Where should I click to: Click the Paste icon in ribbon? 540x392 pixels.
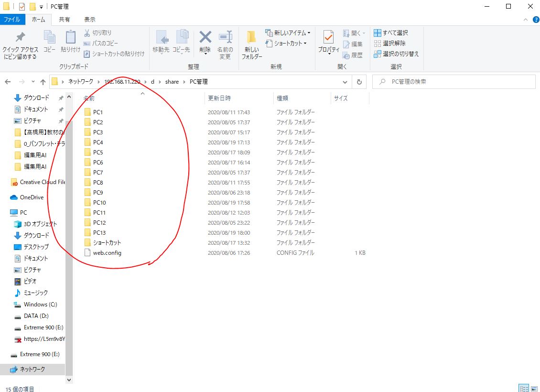(x=70, y=38)
